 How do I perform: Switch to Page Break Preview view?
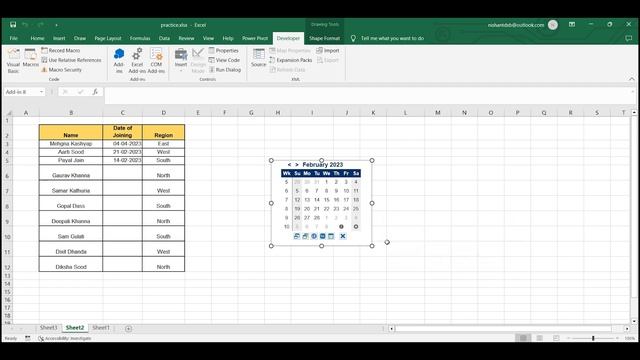pos(556,338)
